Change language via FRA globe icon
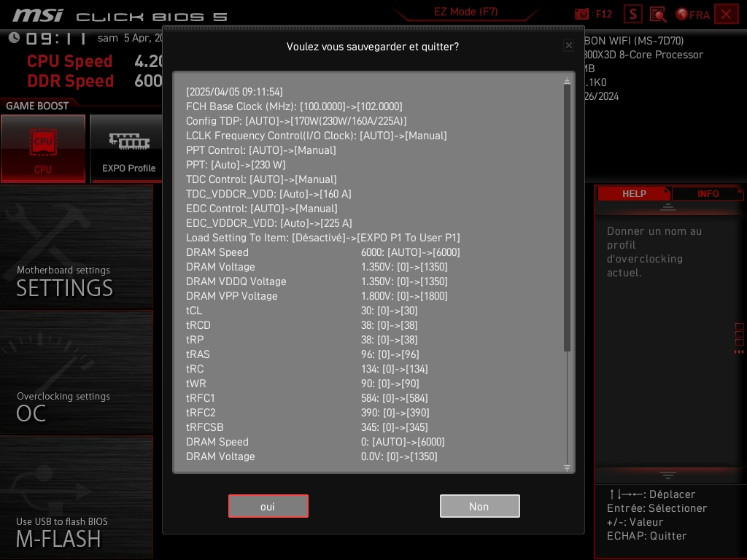 tap(693, 15)
